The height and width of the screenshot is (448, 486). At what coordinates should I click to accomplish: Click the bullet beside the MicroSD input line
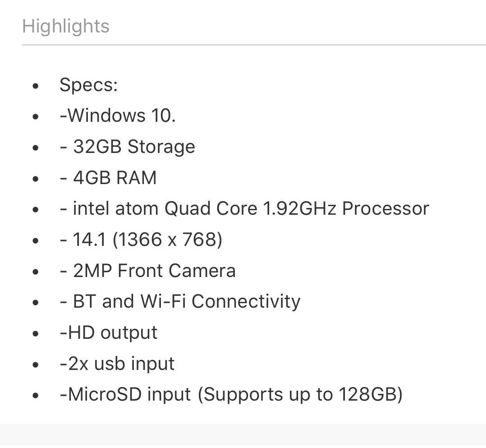(x=36, y=396)
